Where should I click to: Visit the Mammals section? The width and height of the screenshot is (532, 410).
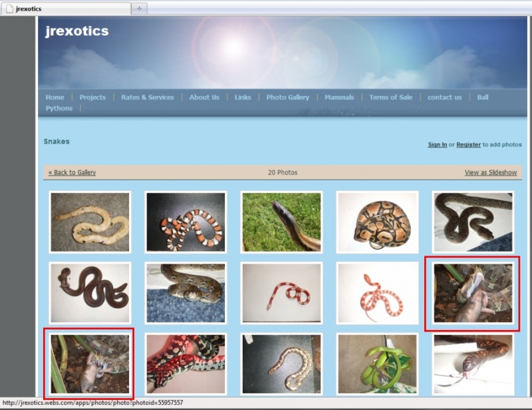pos(339,97)
